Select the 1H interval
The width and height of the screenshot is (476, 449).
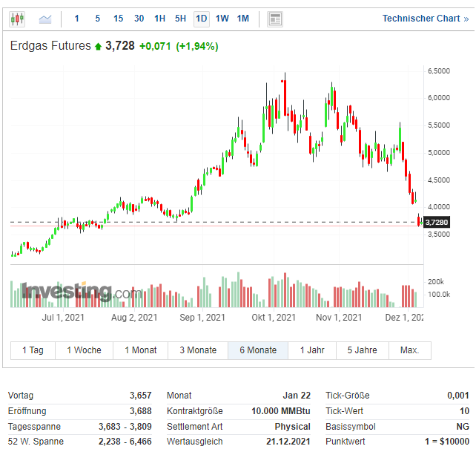pyautogui.click(x=159, y=19)
